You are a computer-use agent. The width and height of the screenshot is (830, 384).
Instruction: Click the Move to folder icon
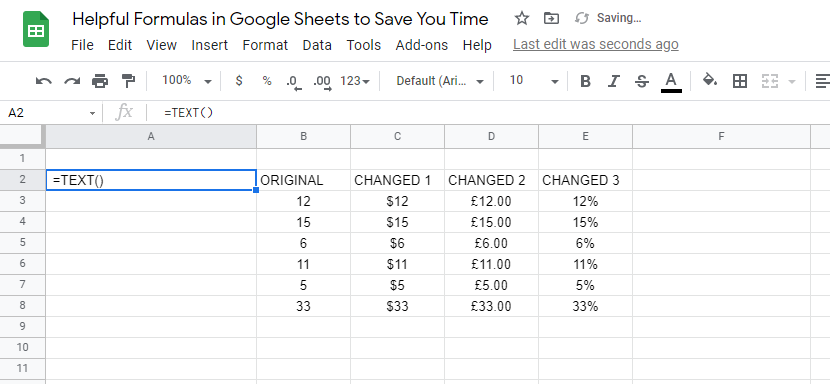551,19
